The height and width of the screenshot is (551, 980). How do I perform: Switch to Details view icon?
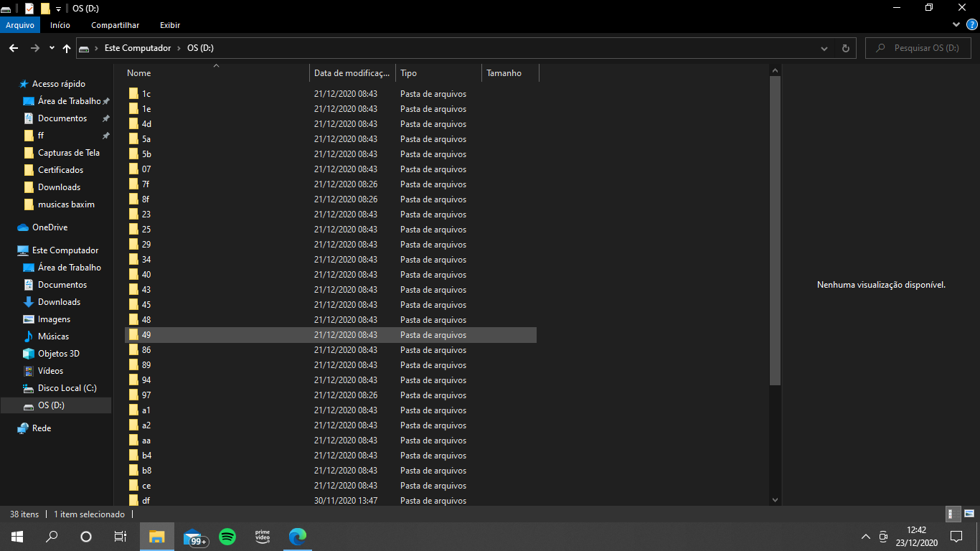[x=953, y=514]
